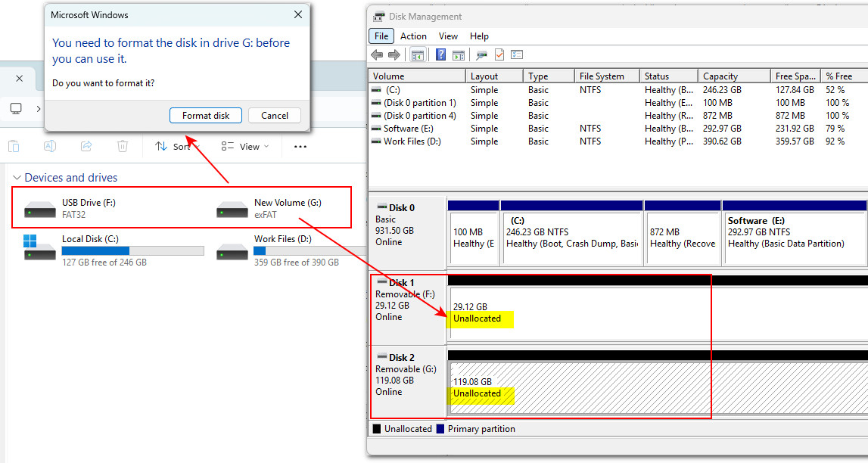
Task: Select the Software (E:) volume row
Action: click(618, 129)
